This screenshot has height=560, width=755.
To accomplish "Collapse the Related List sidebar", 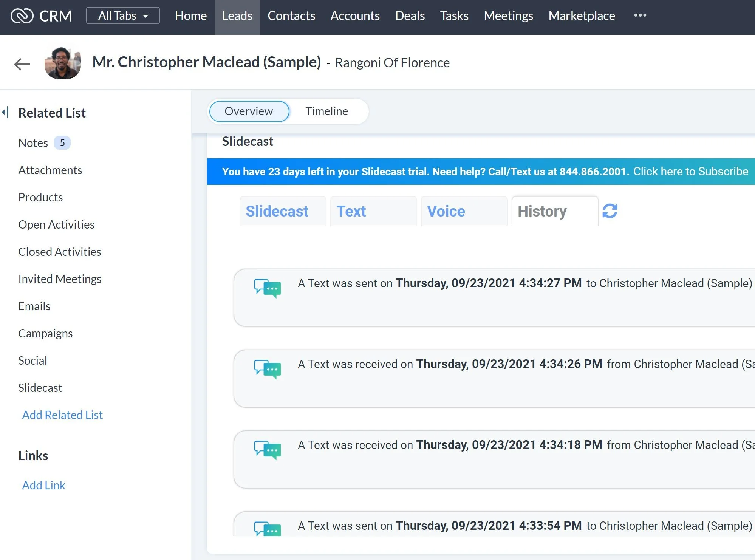I will point(5,112).
